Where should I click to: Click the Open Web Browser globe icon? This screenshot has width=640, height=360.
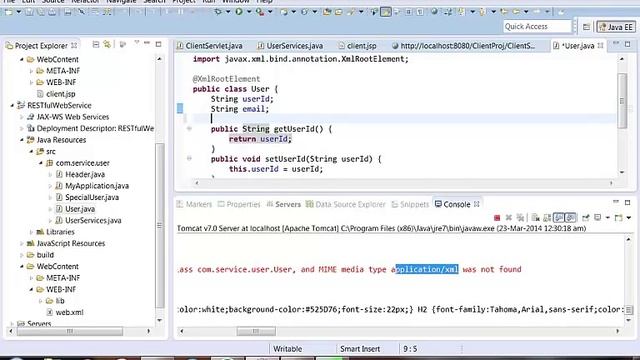(x=434, y=12)
